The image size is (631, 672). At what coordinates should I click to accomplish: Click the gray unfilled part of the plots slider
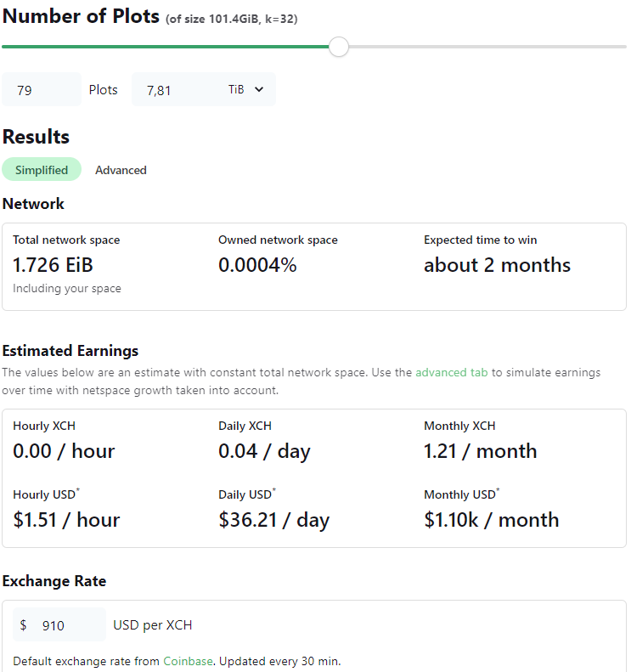point(484,47)
